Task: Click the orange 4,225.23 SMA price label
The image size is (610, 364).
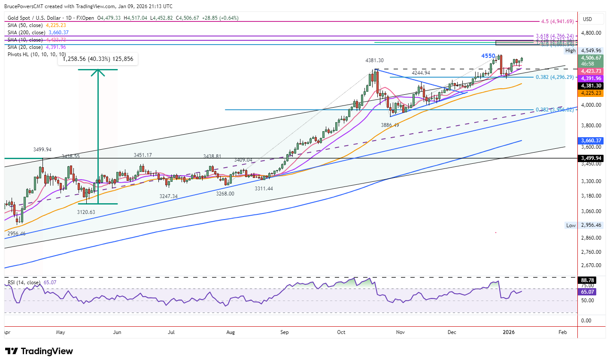Action: click(591, 93)
